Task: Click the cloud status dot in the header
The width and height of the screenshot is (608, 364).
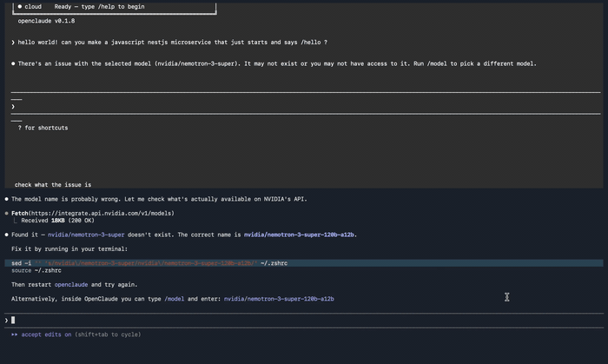Action: click(19, 6)
